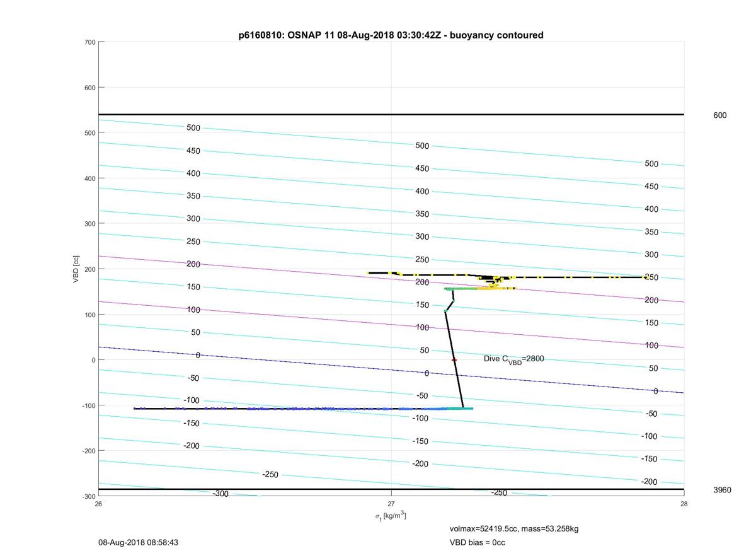Click the upper thick black line at 540 cc
Screen dimensions: 756x558
tap(391, 115)
